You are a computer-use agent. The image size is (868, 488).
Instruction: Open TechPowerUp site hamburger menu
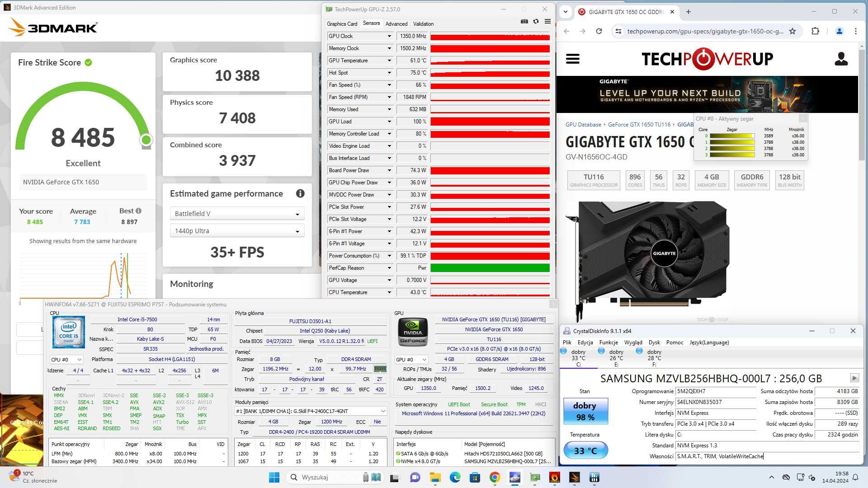point(572,59)
